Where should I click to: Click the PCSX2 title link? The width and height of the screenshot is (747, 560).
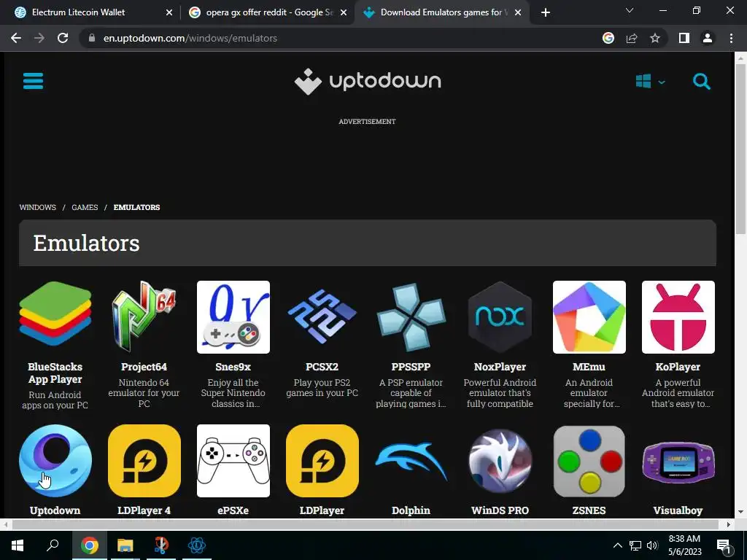322,367
